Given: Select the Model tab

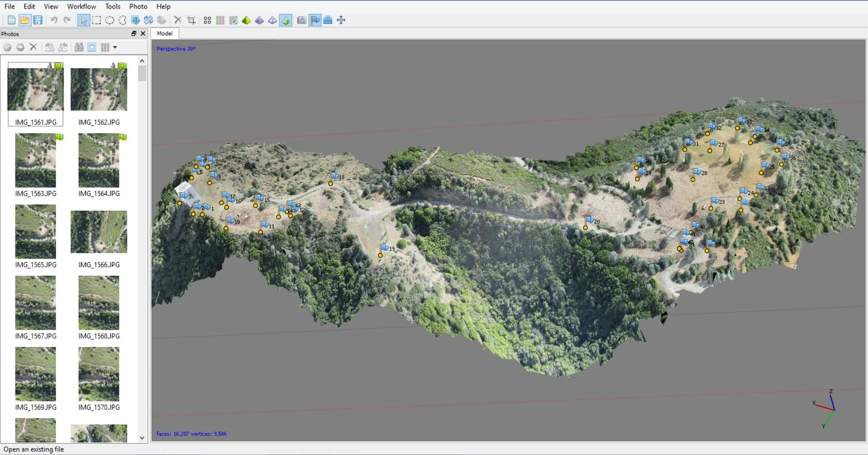Looking at the screenshot, I should [165, 33].
